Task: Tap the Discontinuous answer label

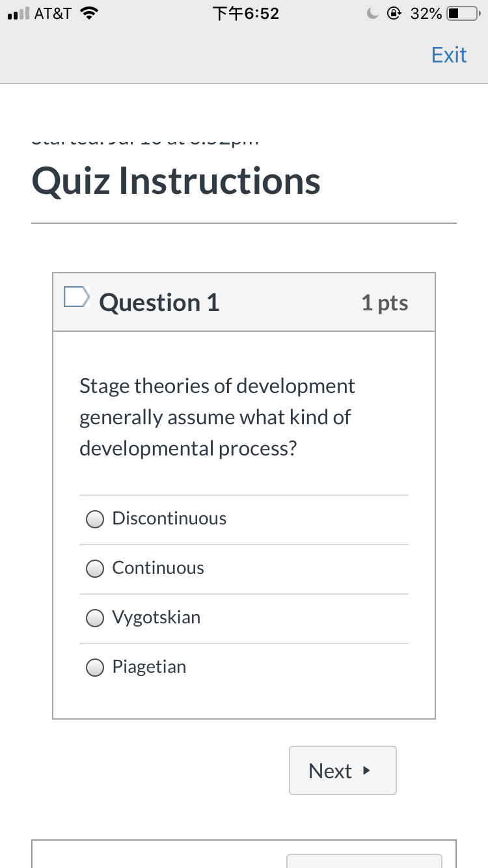Action: click(169, 519)
